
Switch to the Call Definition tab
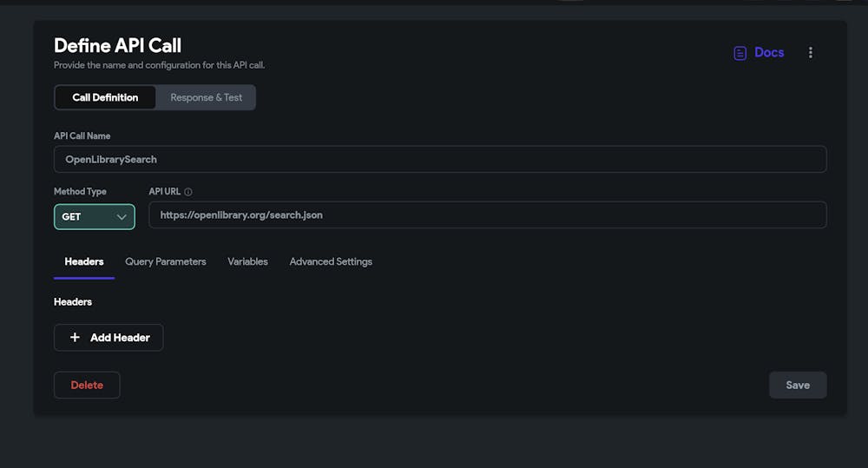(105, 97)
